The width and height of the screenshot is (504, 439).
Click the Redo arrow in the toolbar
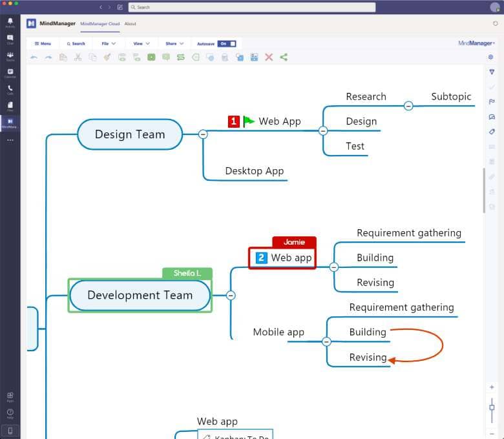click(x=48, y=57)
